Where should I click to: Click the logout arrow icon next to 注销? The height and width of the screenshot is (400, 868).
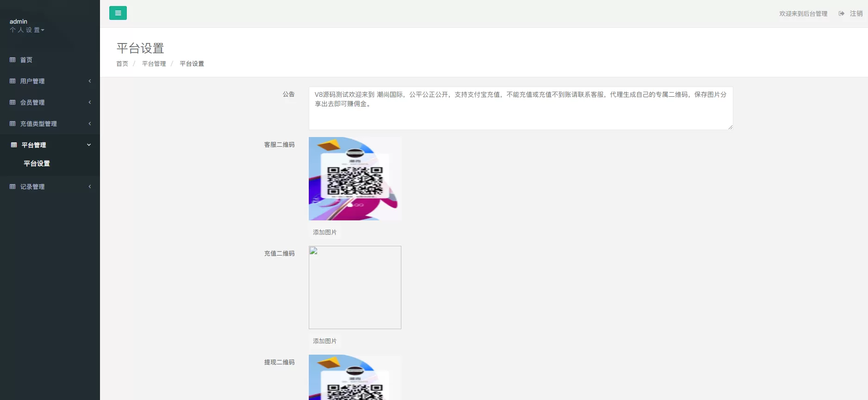842,13
